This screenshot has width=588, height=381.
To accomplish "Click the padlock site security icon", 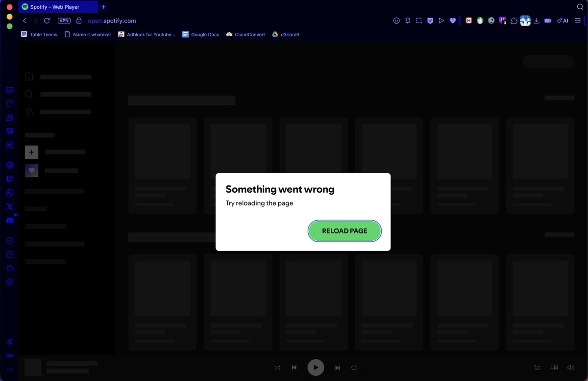I will coord(79,21).
